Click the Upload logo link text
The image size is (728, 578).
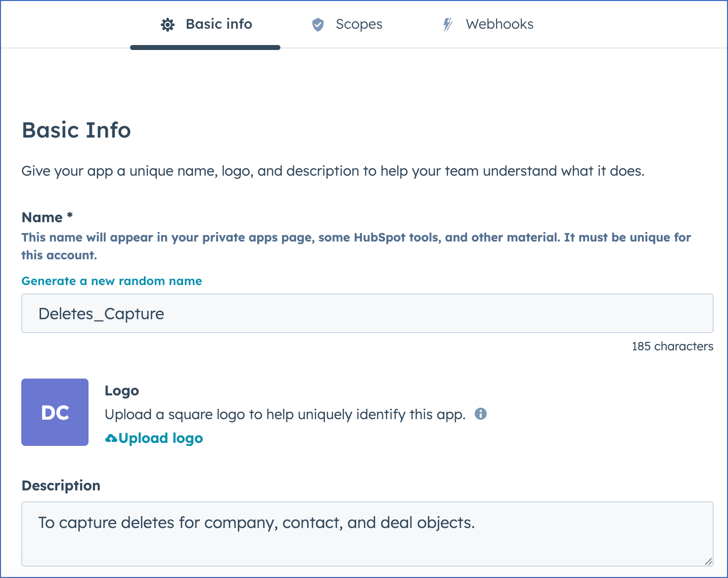tap(161, 438)
